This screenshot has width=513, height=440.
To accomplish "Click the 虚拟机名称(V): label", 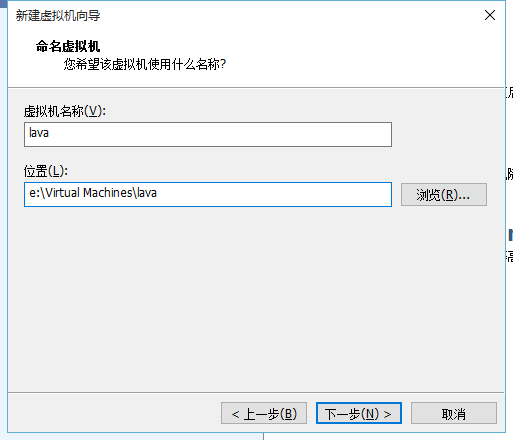I will pyautogui.click(x=65, y=111).
